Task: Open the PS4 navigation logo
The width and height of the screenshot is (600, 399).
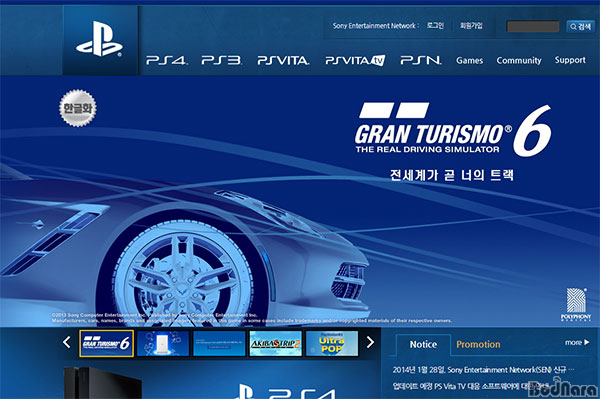Action: (x=166, y=60)
